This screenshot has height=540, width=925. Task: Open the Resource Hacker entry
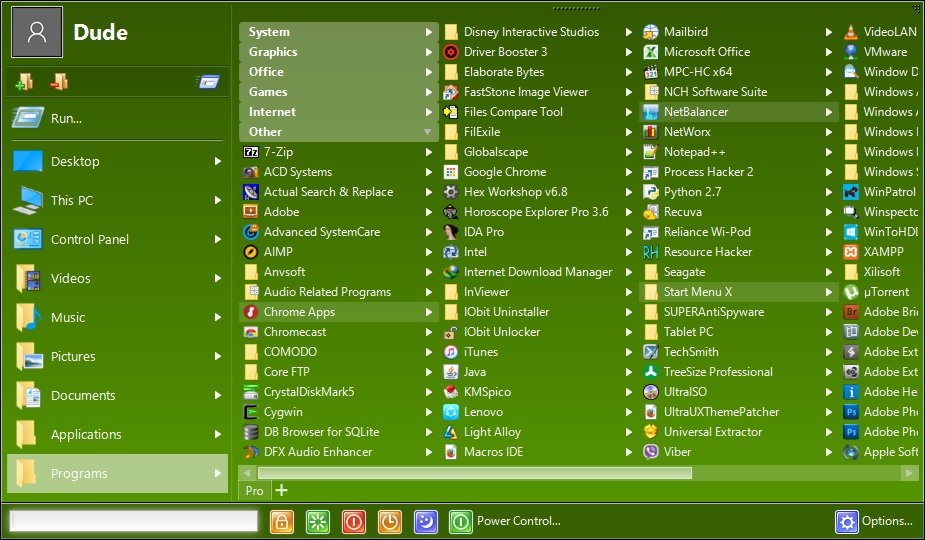[x=739, y=252]
